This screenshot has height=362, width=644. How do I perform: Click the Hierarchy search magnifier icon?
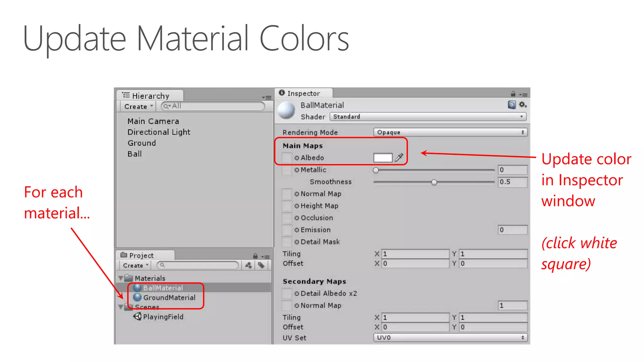[x=167, y=107]
